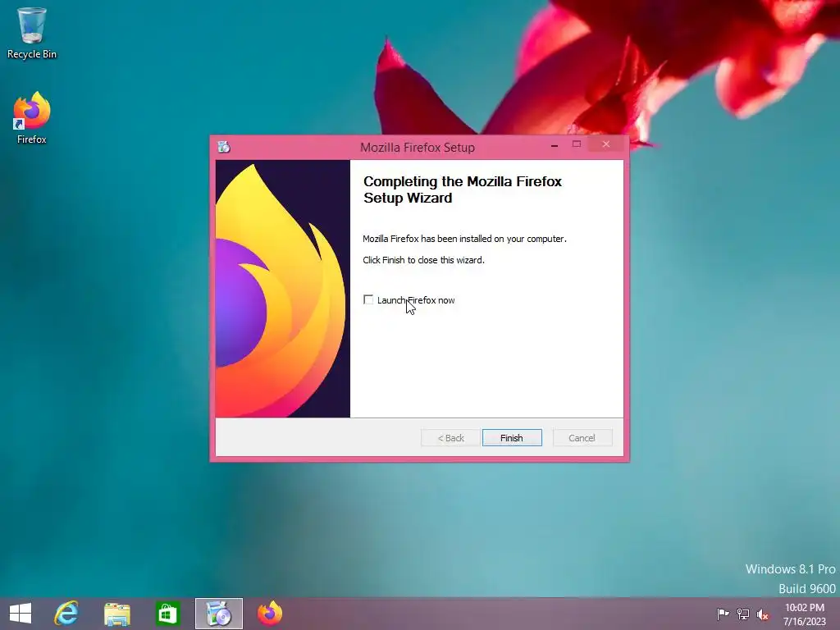This screenshot has width=840, height=630.
Task: Click the setup icon in the title bar
Action: [224, 147]
